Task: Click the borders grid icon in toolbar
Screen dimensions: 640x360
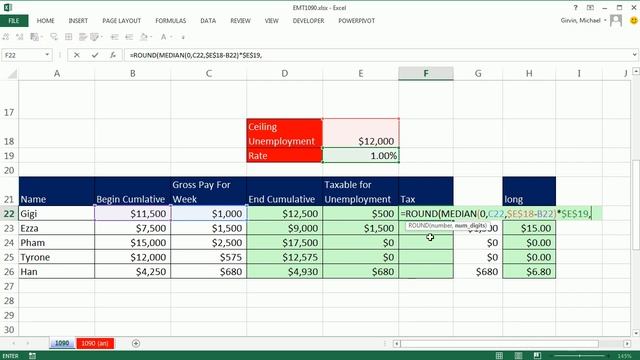Action: (69, 37)
